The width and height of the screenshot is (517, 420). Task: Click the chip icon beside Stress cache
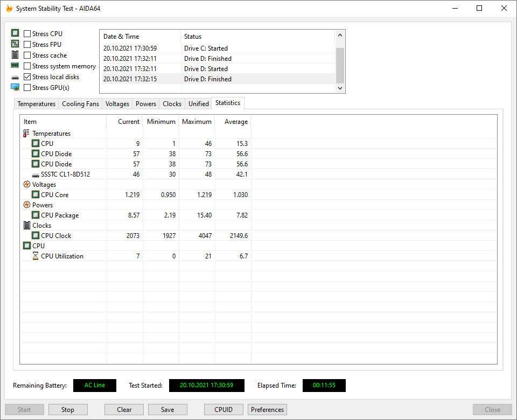pos(15,55)
